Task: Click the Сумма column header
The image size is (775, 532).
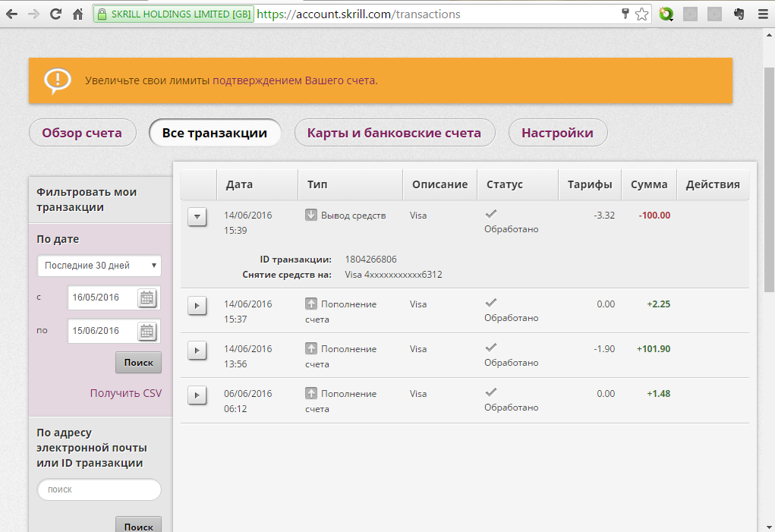Action: pyautogui.click(x=649, y=184)
